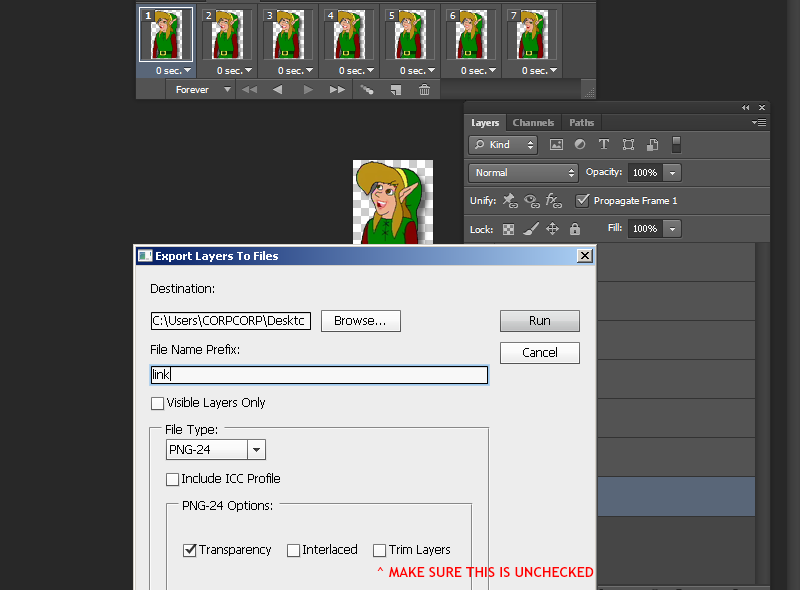
Task: Go to next animation frame
Action: [337, 90]
